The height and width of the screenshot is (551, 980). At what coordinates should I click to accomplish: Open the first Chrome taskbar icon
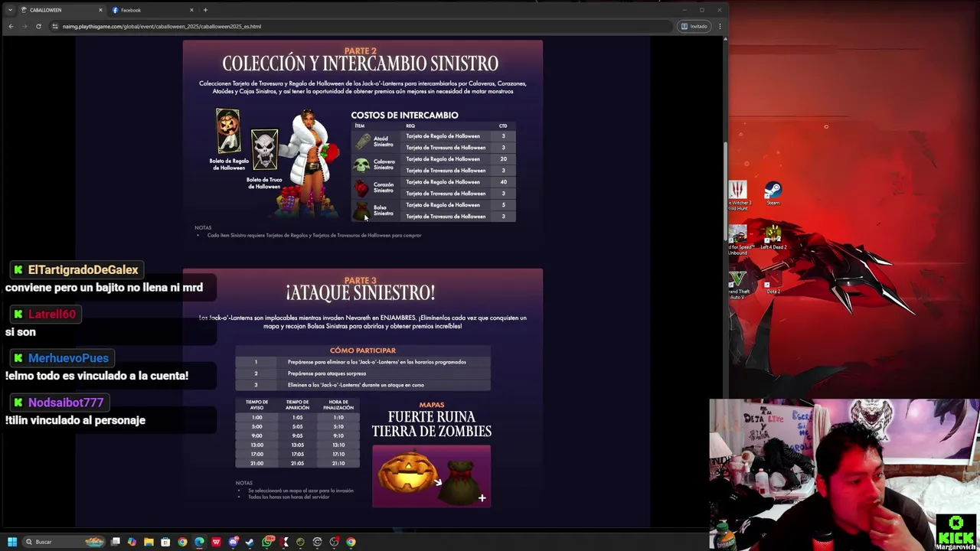(x=182, y=542)
